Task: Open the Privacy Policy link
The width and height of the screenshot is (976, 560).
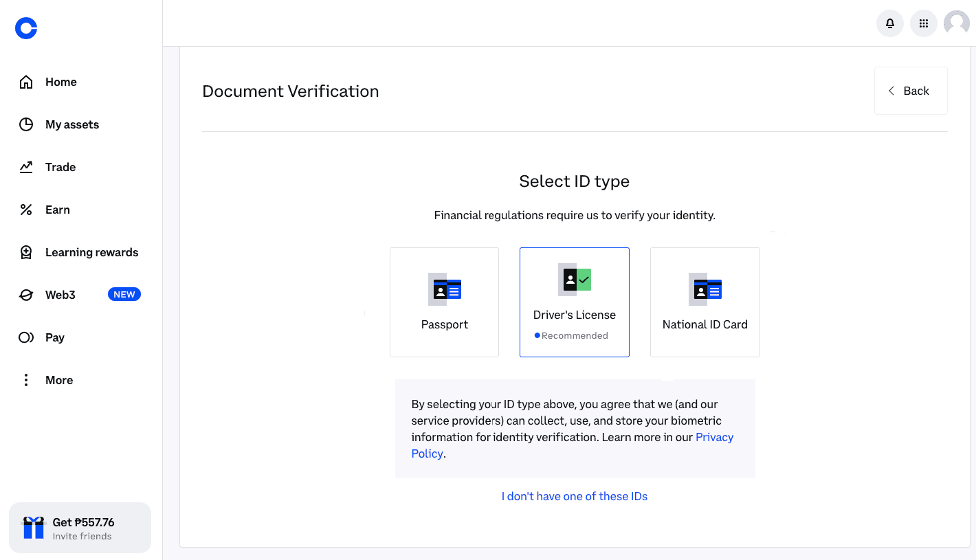Action: (x=714, y=437)
